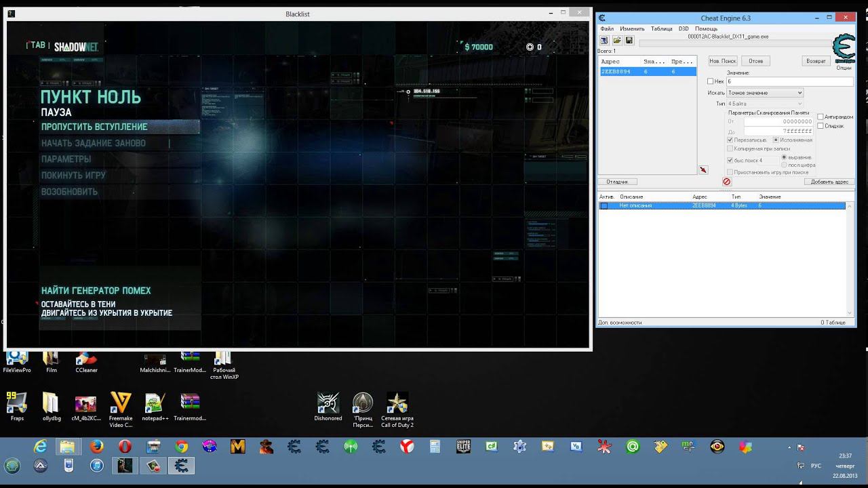Click the floppy disk save icon

coord(629,41)
